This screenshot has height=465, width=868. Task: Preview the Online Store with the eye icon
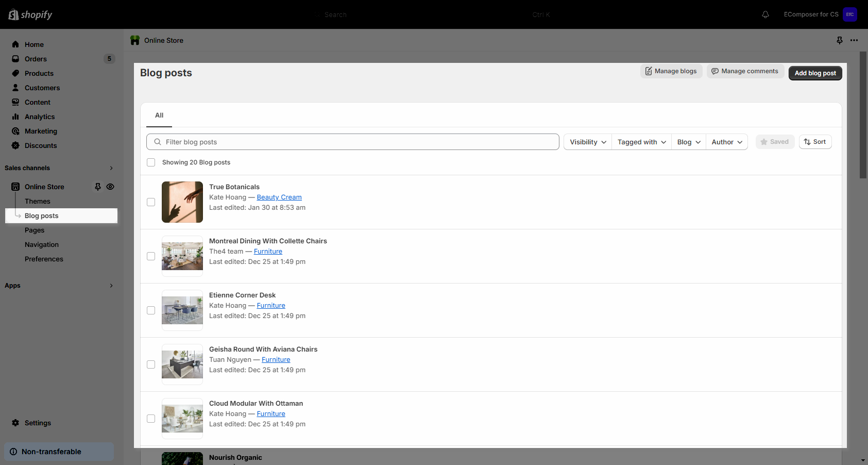(111, 187)
